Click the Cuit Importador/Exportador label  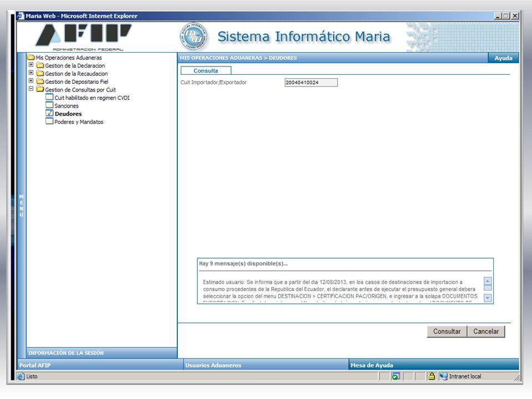pos(213,82)
